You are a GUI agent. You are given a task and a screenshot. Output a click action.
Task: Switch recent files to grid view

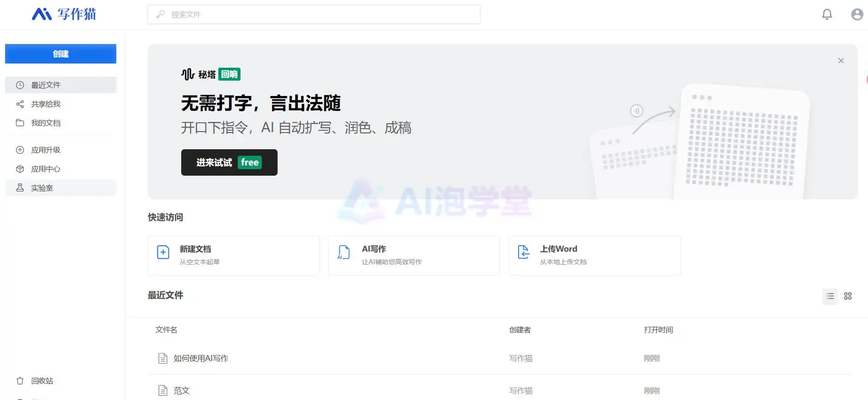point(848,296)
